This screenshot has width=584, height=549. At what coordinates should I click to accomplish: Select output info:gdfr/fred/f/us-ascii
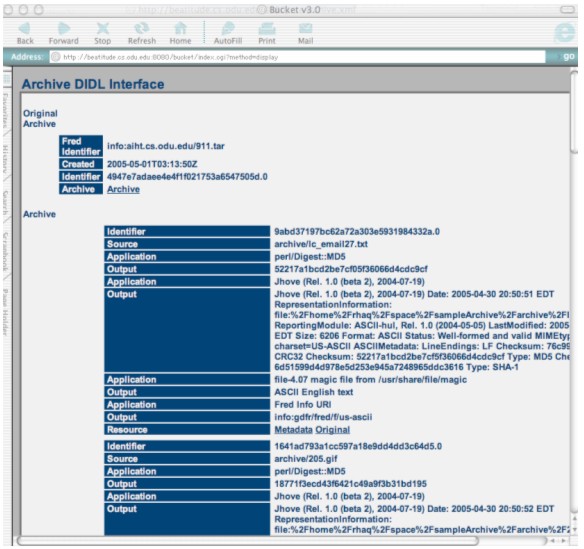click(x=323, y=417)
